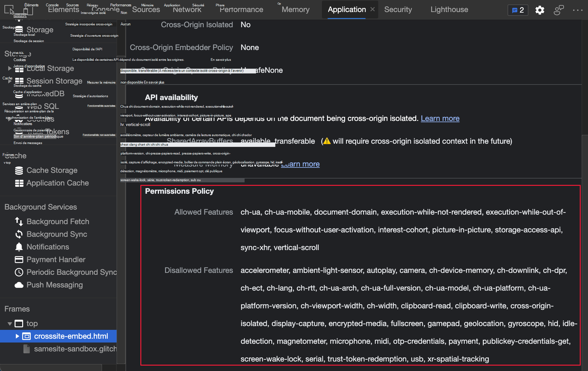Follow Learn more link about API availability
This screenshot has height=371, width=588.
[x=440, y=118]
